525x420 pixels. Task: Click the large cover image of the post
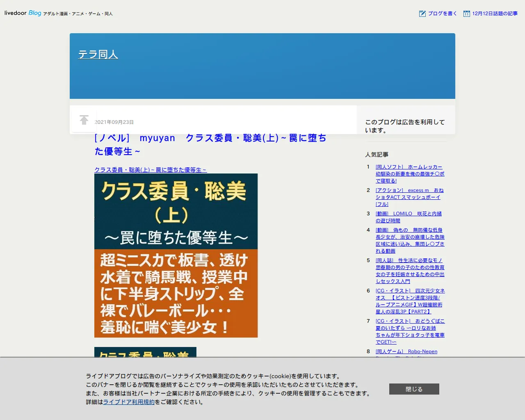pyautogui.click(x=176, y=255)
